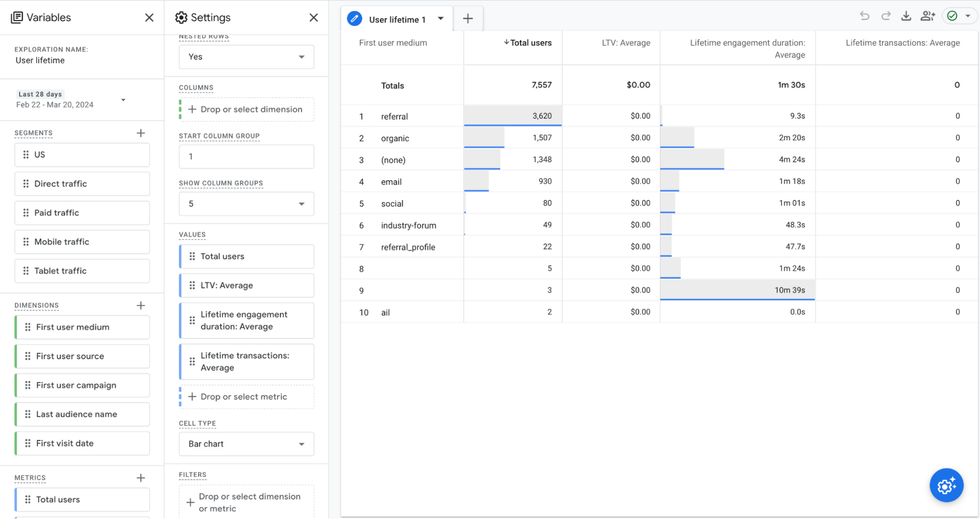Add a new metric with plus icon

(141, 478)
